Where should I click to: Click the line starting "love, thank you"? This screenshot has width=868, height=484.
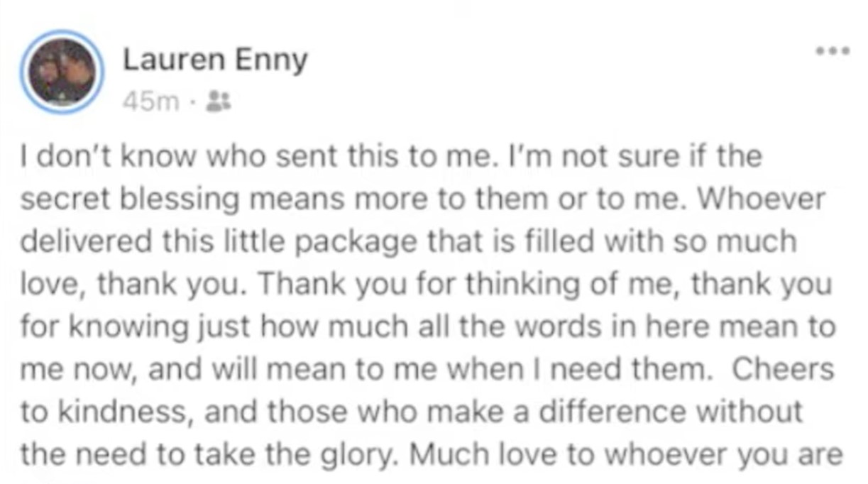(x=425, y=285)
